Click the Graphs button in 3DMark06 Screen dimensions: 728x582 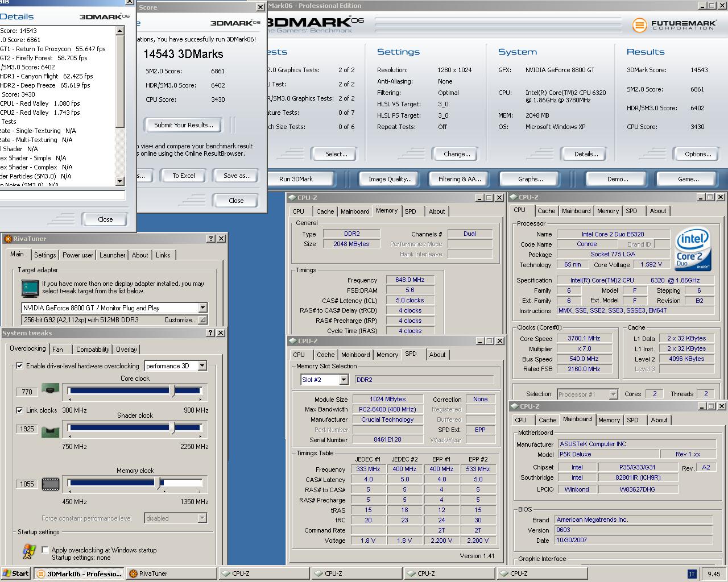pos(531,179)
